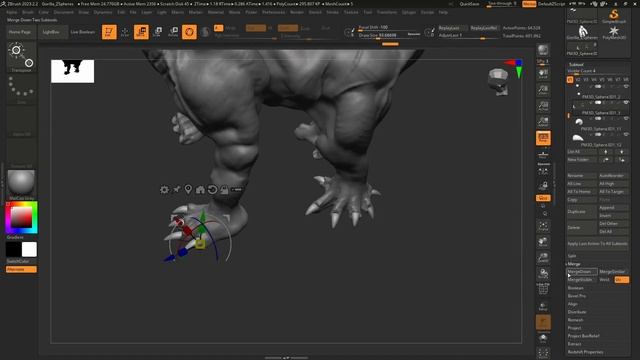The width and height of the screenshot is (640, 360).
Task: Click the QuickSave button
Action: click(469, 4)
